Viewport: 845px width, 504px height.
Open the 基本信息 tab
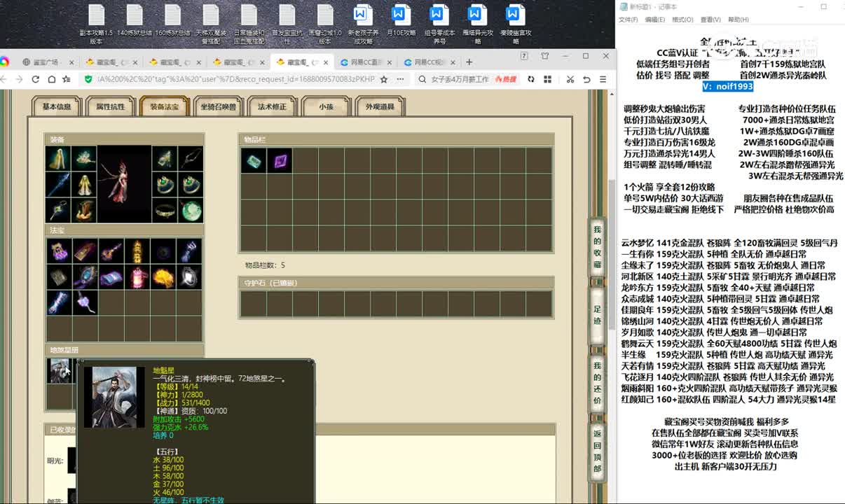pyautogui.click(x=57, y=106)
